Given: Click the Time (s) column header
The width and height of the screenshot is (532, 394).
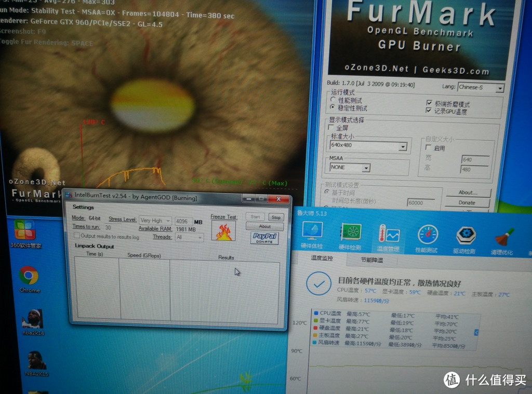Looking at the screenshot, I should click(95, 254).
